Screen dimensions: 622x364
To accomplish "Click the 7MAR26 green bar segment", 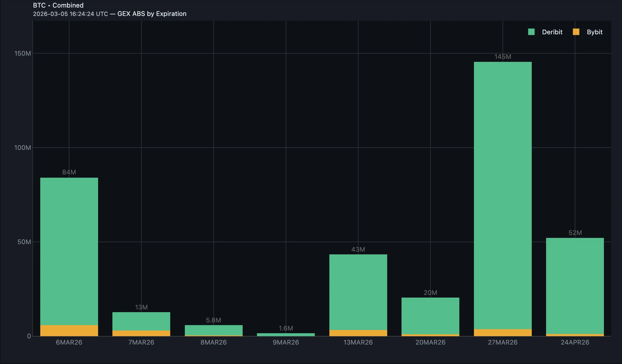I will point(141,321).
